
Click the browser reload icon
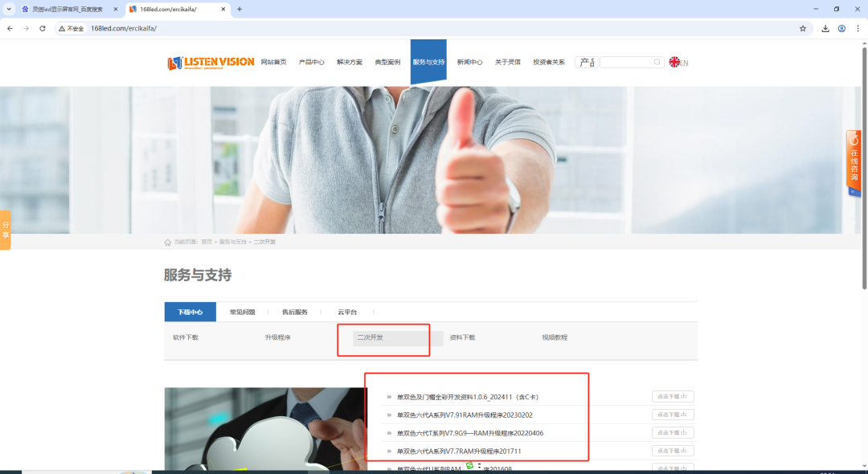43,28
